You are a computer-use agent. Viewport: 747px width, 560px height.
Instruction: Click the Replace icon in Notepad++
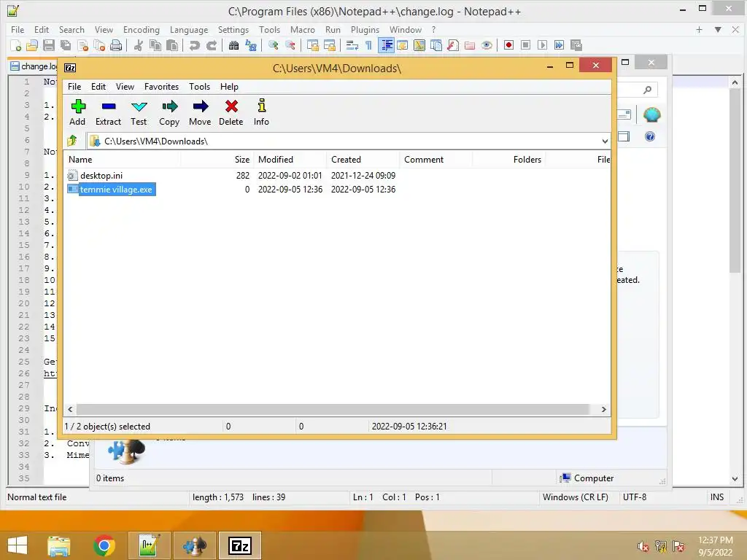click(x=251, y=45)
